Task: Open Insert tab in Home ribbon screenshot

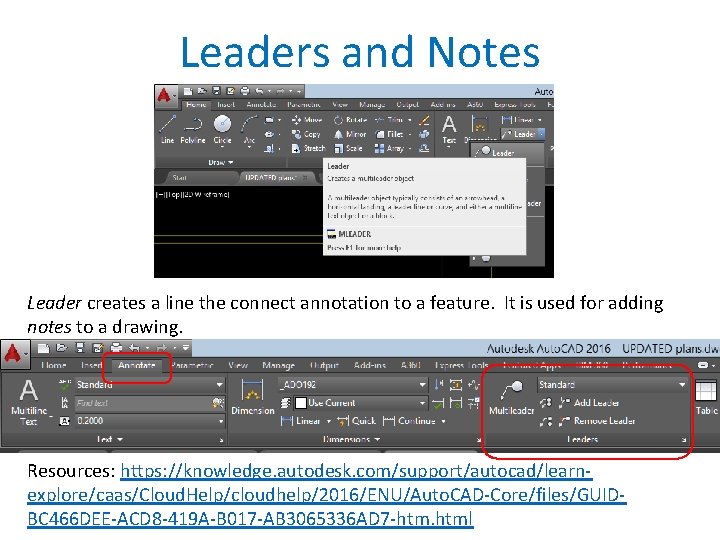Action: pyautogui.click(x=226, y=105)
